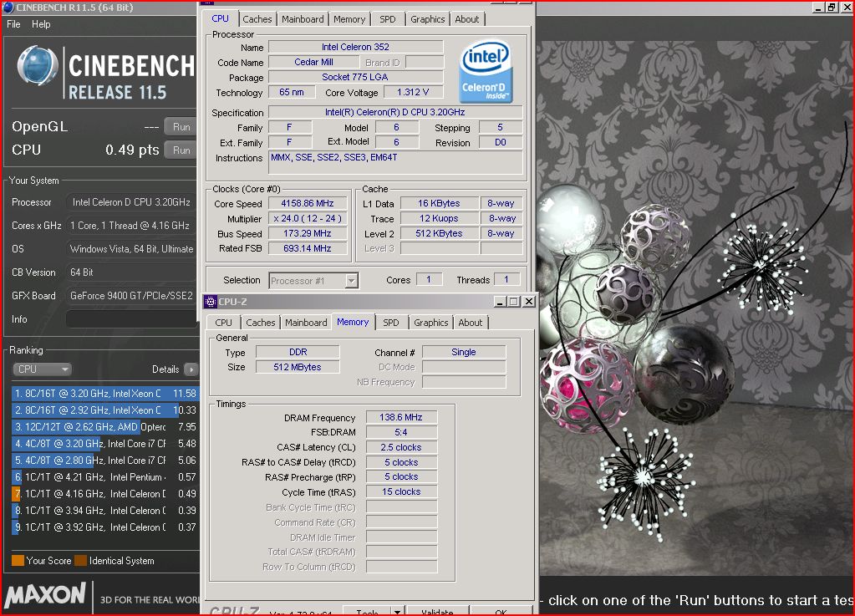Select ranking row 1C/1T @ 4.16 GHz Intel Celeron
Screen dimensions: 855x616
tap(104, 494)
